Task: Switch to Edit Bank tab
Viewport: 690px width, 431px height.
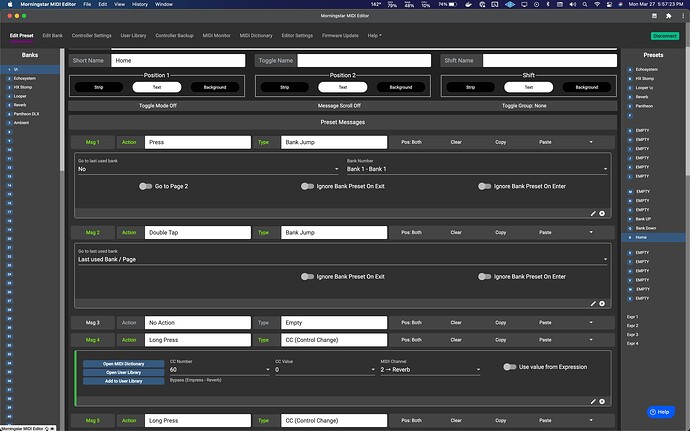Action: (53, 36)
